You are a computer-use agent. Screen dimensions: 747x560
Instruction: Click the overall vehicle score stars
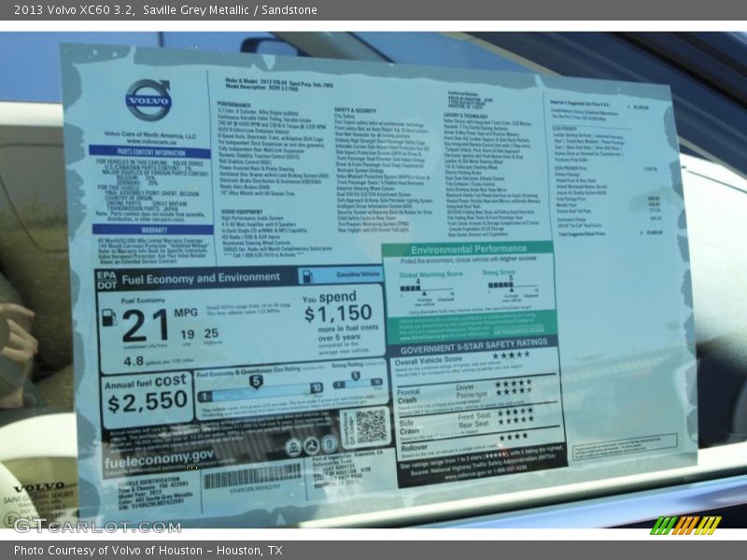(x=511, y=356)
